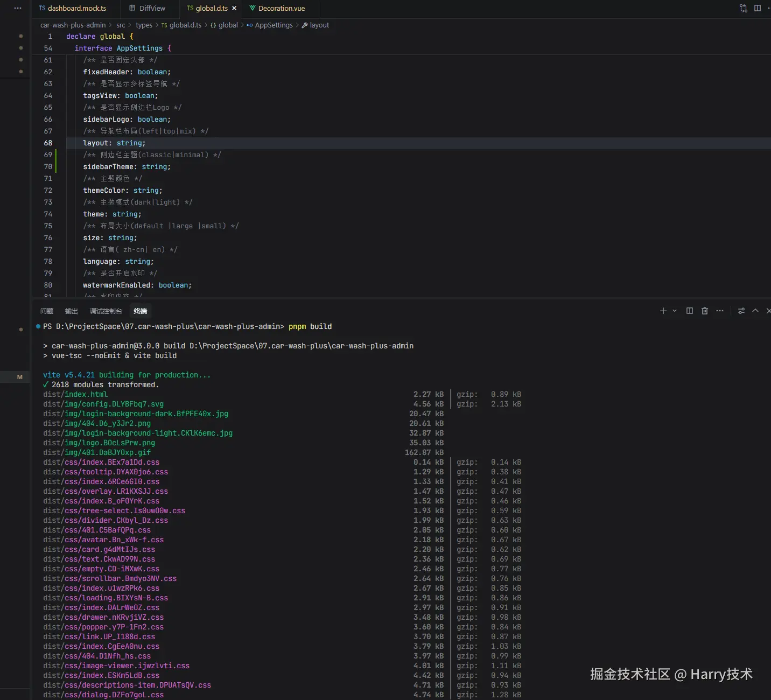Image resolution: width=771 pixels, height=700 pixels.
Task: Click the 'pnpm build' command in terminal
Action: 310,326
